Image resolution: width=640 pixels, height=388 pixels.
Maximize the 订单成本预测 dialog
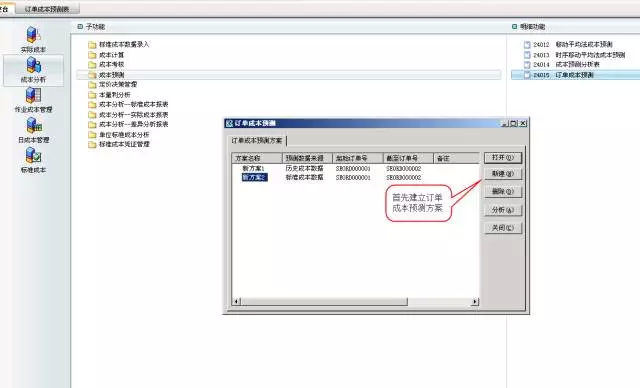[x=513, y=123]
